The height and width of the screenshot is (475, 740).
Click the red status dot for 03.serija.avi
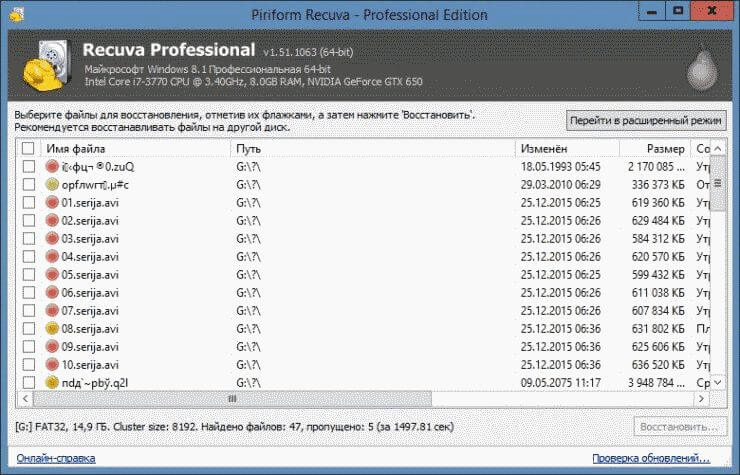coord(52,238)
